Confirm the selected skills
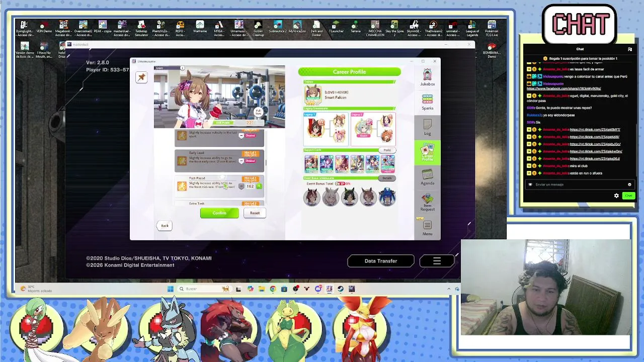The image size is (644, 362). point(219,213)
